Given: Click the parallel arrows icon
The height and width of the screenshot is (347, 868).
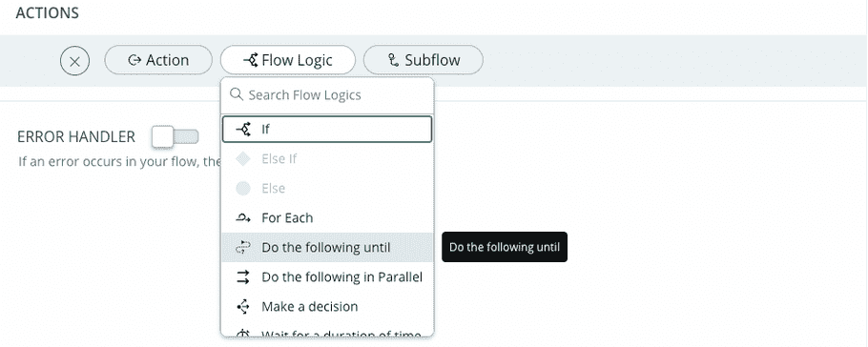Looking at the screenshot, I should [243, 276].
